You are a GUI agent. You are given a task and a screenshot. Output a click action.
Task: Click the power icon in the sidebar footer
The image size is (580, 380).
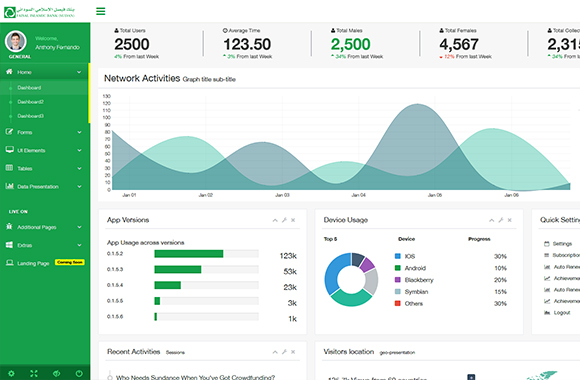[79, 373]
